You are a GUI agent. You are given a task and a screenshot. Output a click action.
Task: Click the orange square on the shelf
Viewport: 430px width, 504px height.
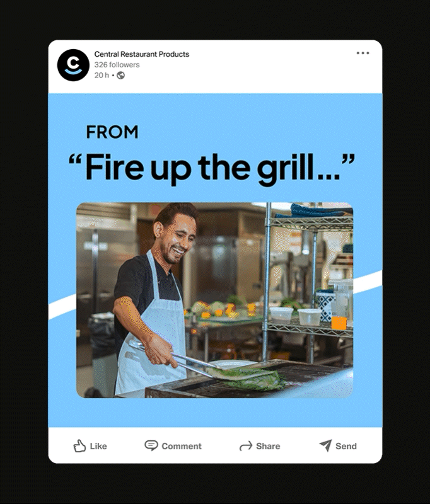point(339,323)
